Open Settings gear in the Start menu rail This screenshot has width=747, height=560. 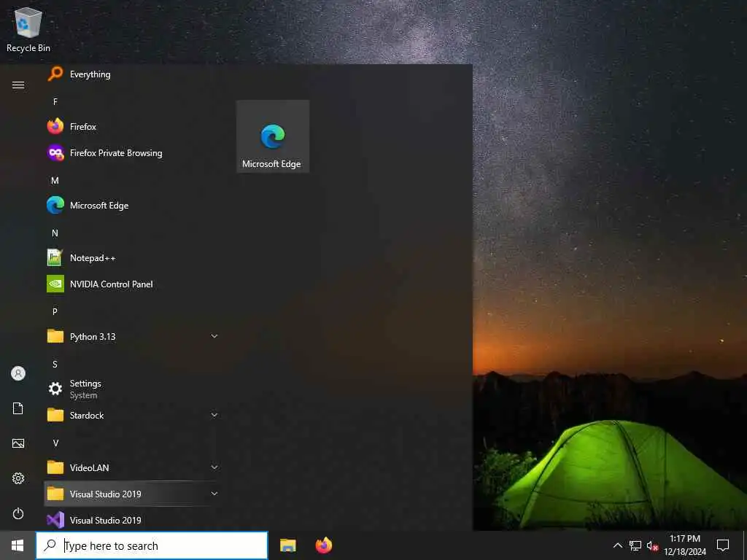coord(18,478)
